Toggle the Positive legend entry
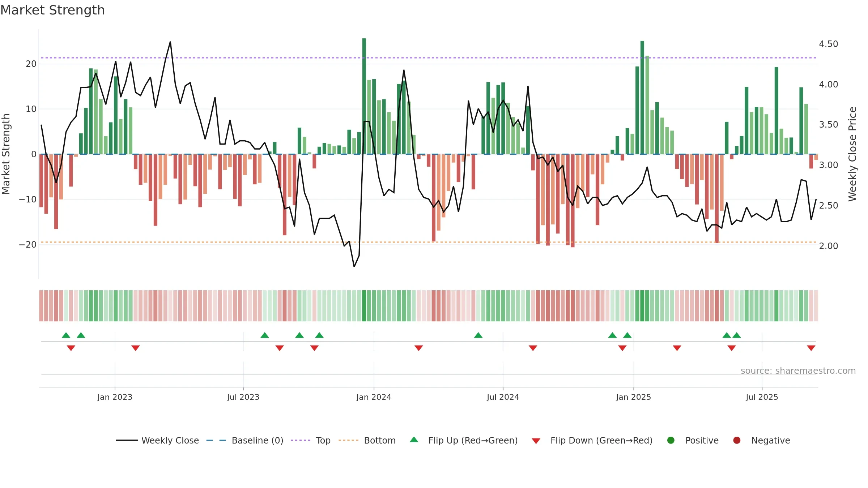Image resolution: width=868 pixels, height=488 pixels. pyautogui.click(x=693, y=440)
